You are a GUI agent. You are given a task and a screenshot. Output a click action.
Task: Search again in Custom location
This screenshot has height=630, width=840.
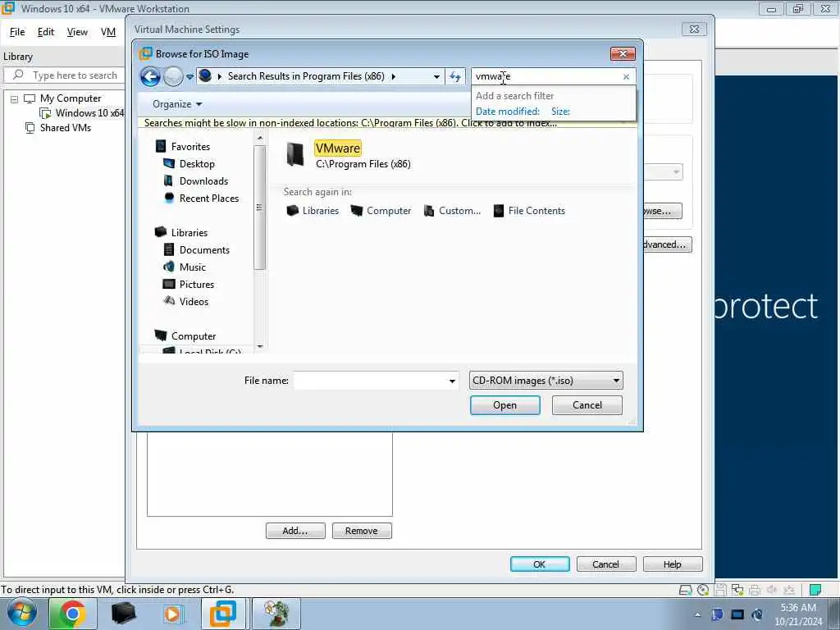pyautogui.click(x=452, y=211)
